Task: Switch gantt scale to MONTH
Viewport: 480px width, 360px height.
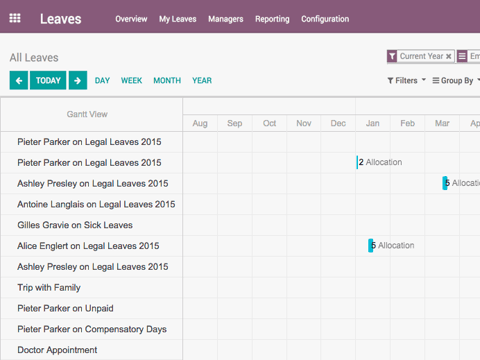Action: click(167, 80)
